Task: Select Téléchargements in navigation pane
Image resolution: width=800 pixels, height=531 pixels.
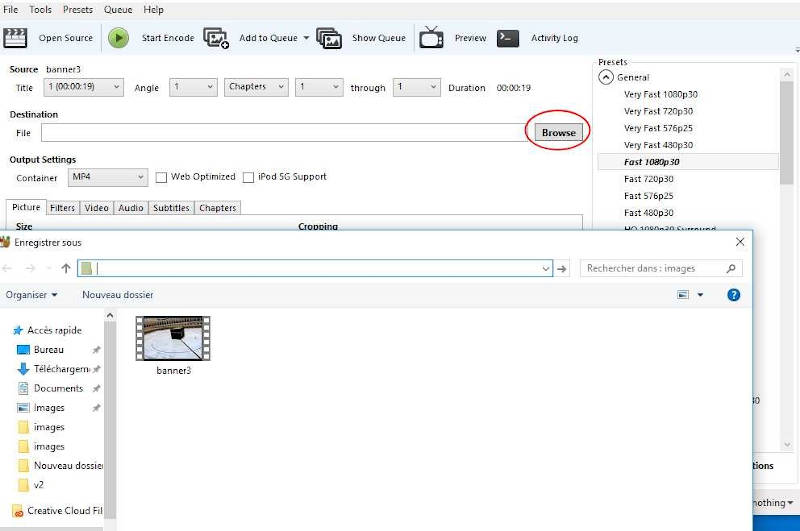Action: pos(54,369)
